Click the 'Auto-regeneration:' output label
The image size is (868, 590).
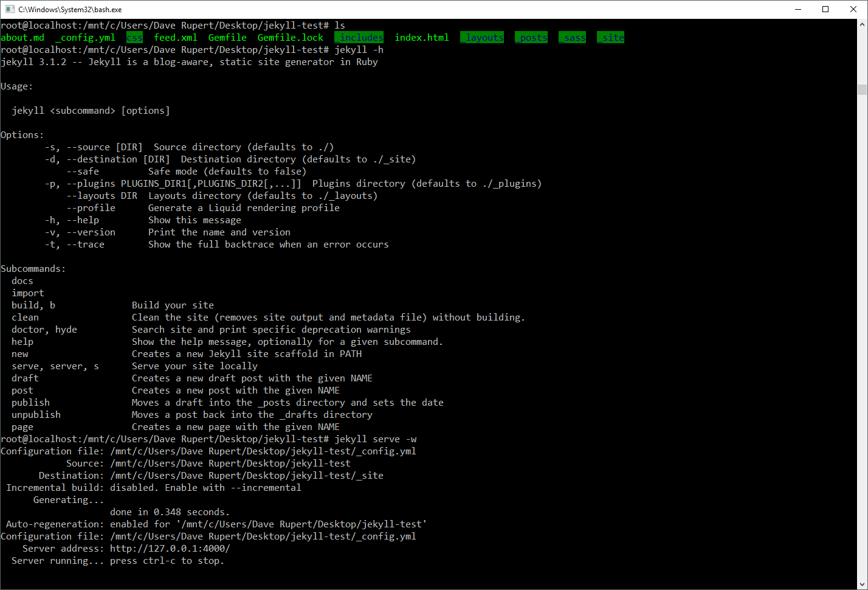click(x=55, y=524)
